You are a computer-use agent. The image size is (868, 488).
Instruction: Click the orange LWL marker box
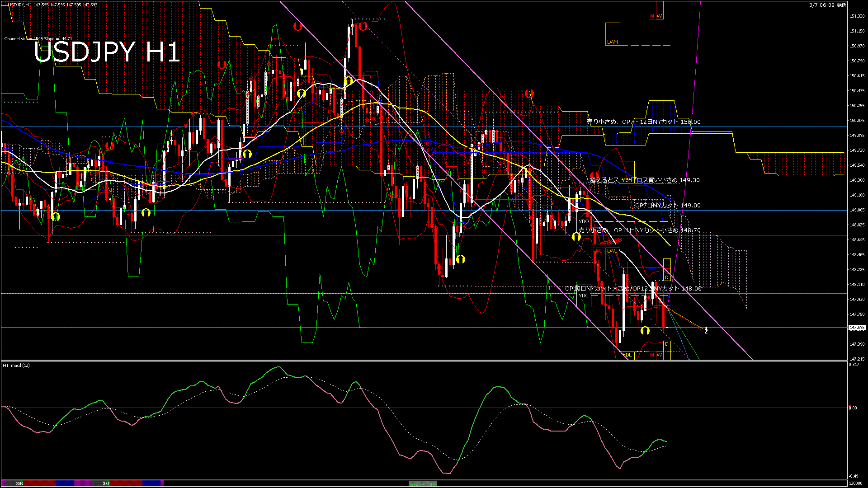click(x=612, y=251)
